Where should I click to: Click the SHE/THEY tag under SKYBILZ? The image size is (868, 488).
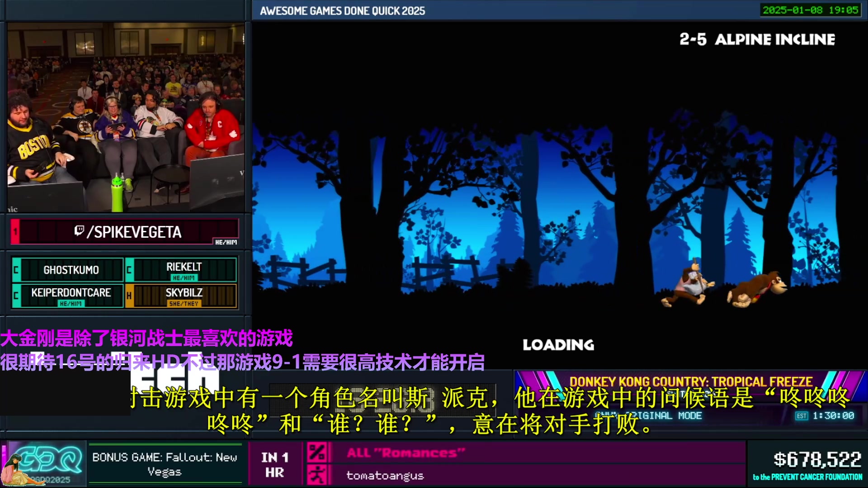pyautogui.click(x=184, y=304)
